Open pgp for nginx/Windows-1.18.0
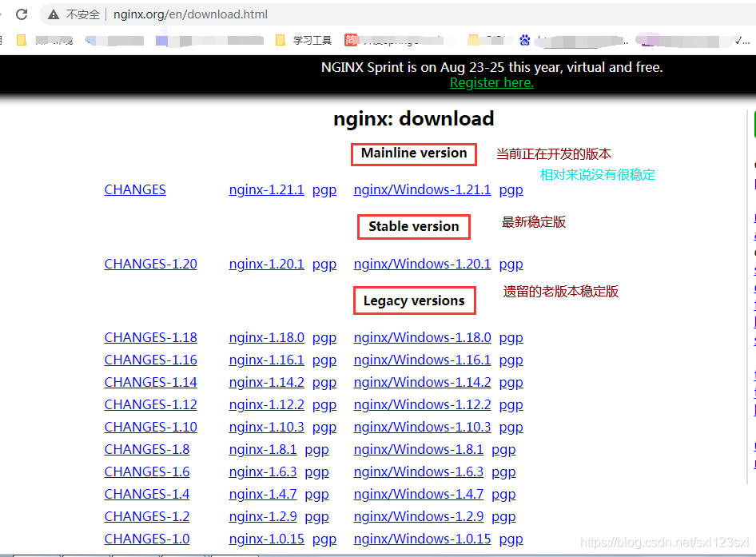Viewport: 756px width, 557px height. pyautogui.click(x=511, y=338)
